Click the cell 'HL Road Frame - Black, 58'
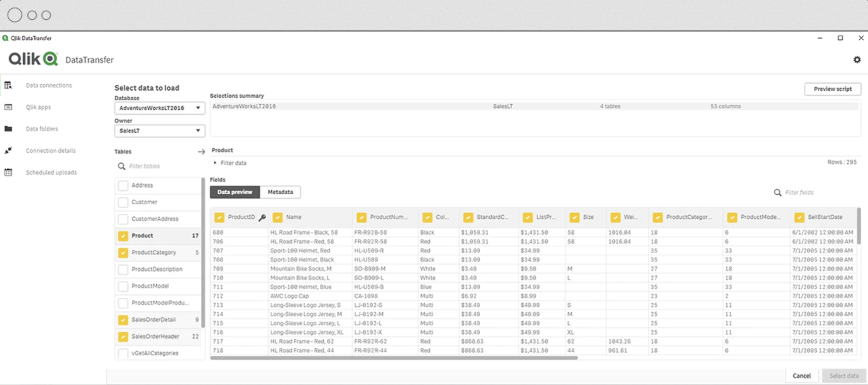868x385 pixels. tap(304, 233)
